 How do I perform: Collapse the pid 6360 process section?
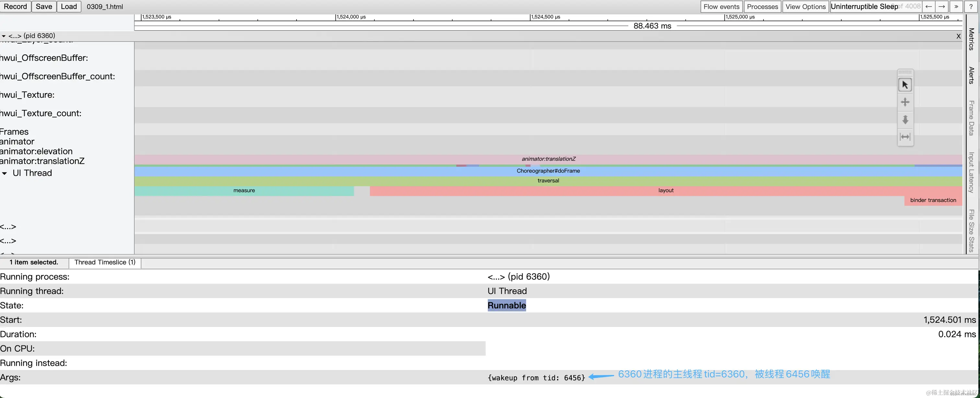(x=4, y=36)
